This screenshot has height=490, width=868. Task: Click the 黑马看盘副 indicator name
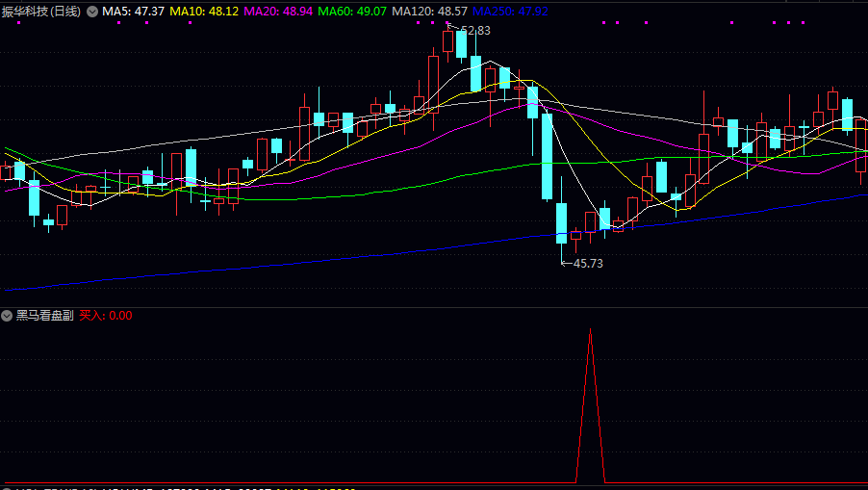pos(44,316)
